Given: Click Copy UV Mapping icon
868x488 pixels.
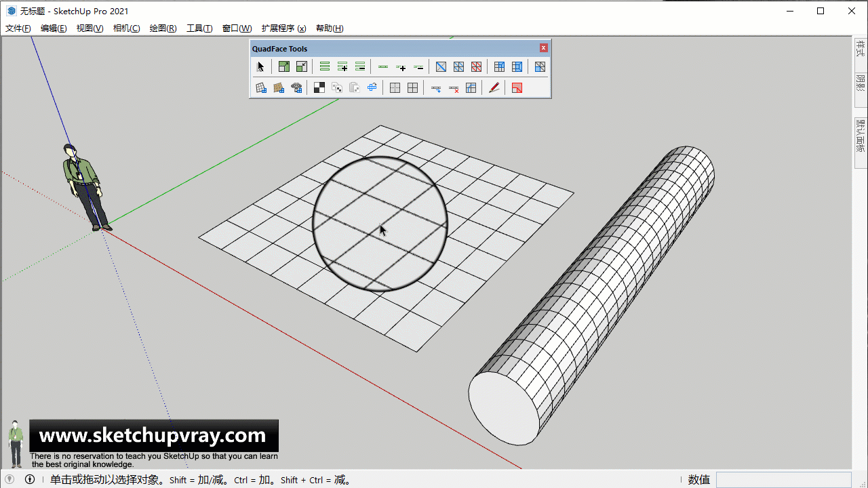Looking at the screenshot, I should [336, 87].
